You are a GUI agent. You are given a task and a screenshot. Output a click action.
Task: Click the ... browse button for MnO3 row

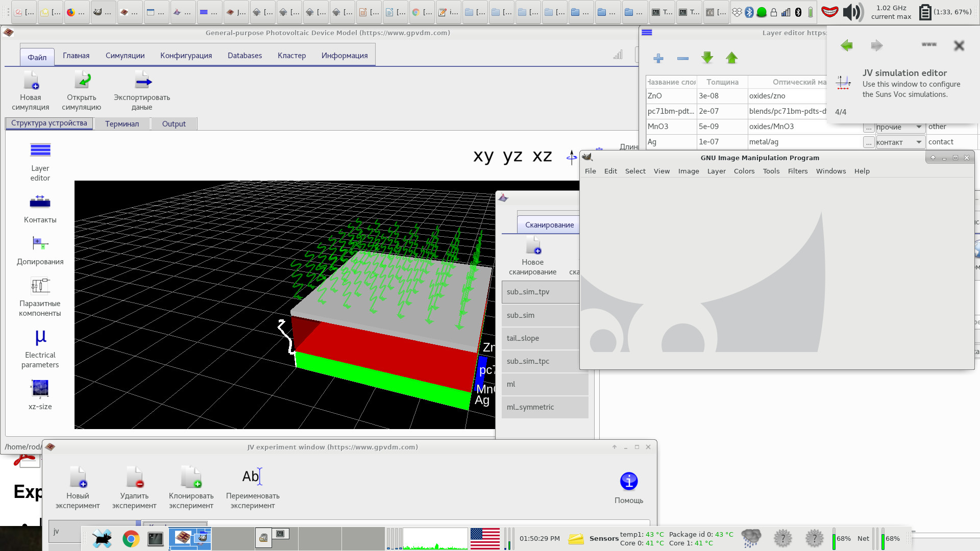click(x=869, y=127)
